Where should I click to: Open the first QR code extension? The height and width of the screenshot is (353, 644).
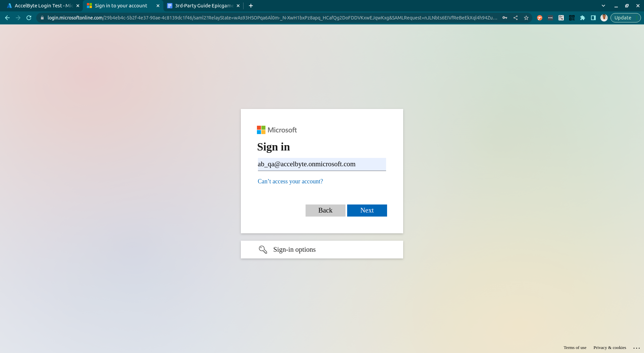561,18
